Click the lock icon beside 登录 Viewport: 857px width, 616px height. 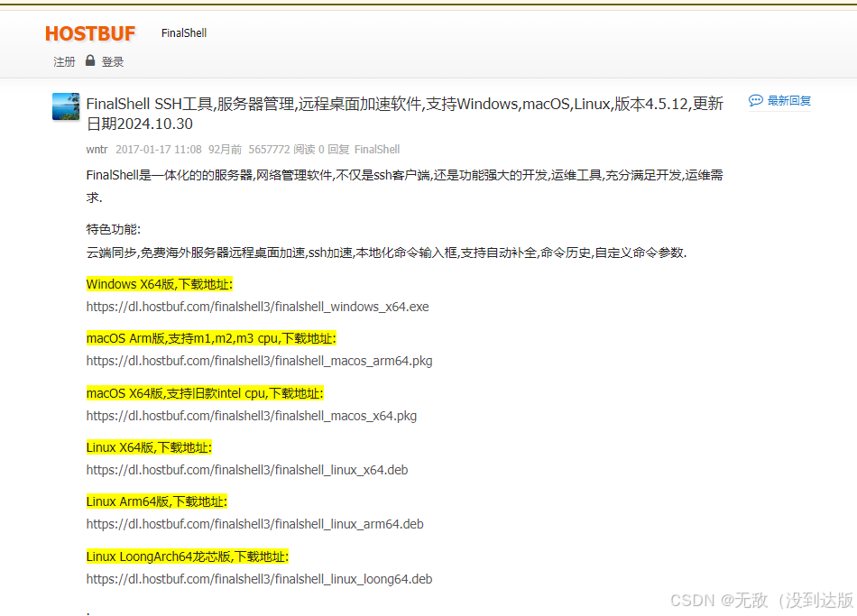click(90, 61)
